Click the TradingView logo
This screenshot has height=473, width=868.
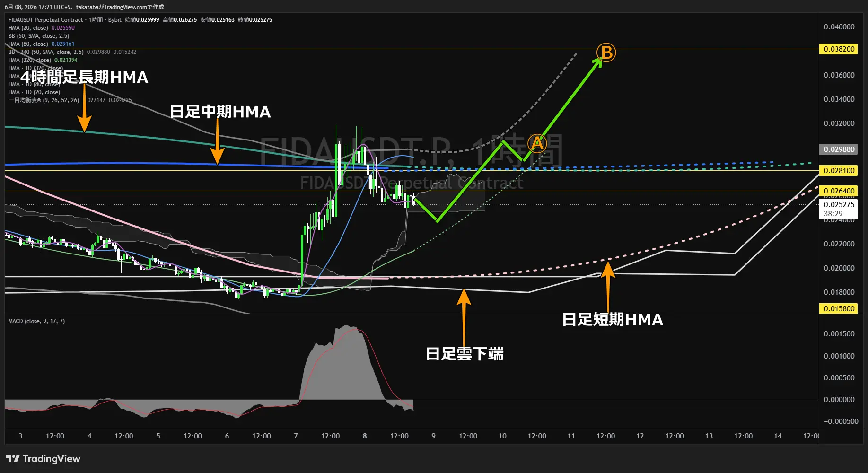tap(43, 459)
